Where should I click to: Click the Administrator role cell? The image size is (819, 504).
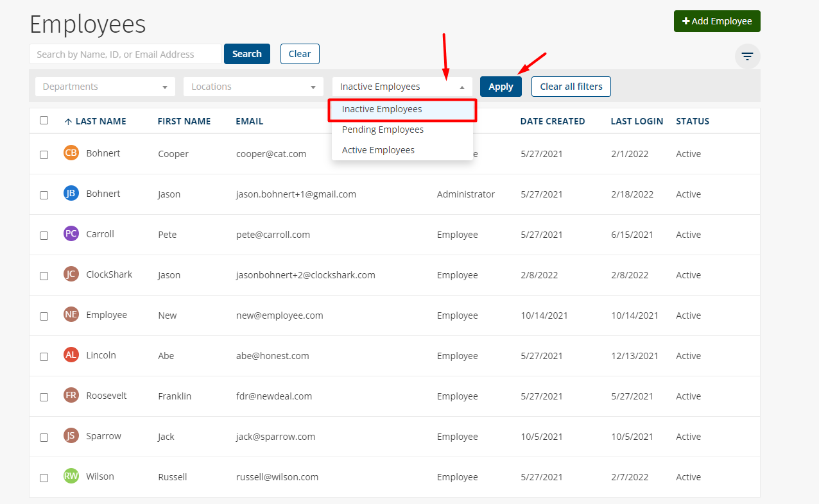[466, 194]
